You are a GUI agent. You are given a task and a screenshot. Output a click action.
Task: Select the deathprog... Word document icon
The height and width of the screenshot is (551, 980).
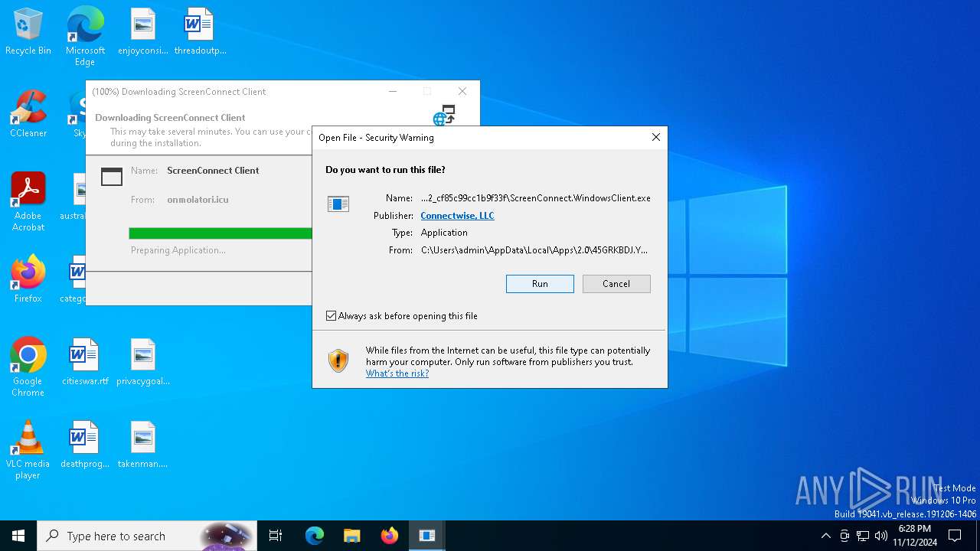click(85, 445)
